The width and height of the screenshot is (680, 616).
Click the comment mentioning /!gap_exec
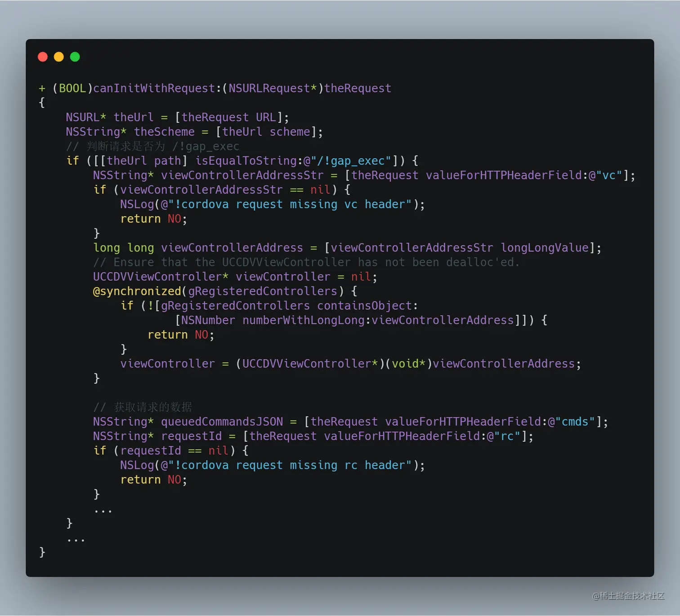click(x=152, y=146)
